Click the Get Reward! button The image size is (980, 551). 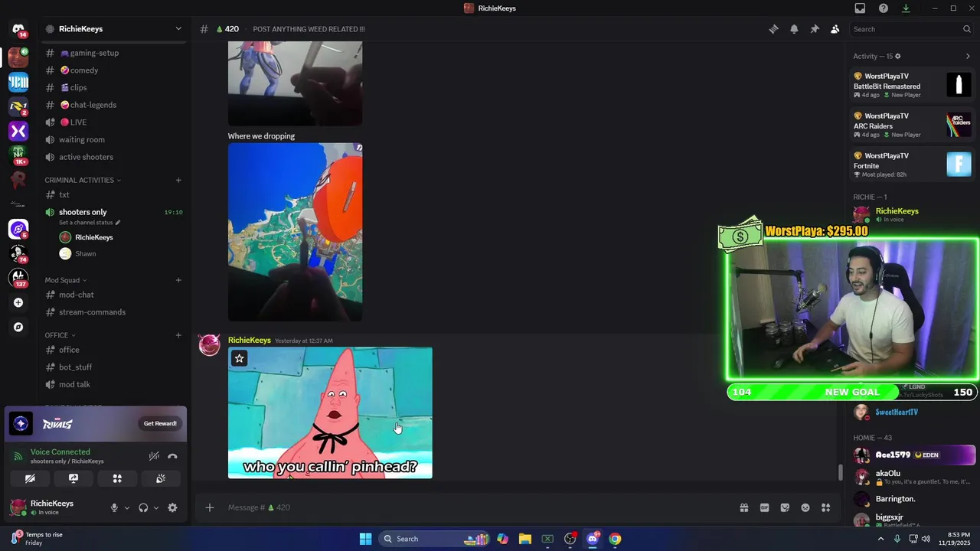coord(160,423)
